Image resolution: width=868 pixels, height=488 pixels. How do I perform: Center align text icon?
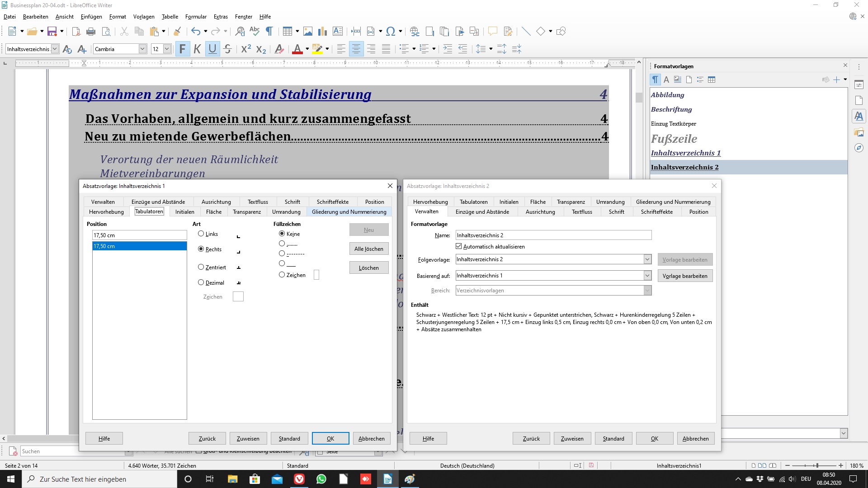click(356, 49)
